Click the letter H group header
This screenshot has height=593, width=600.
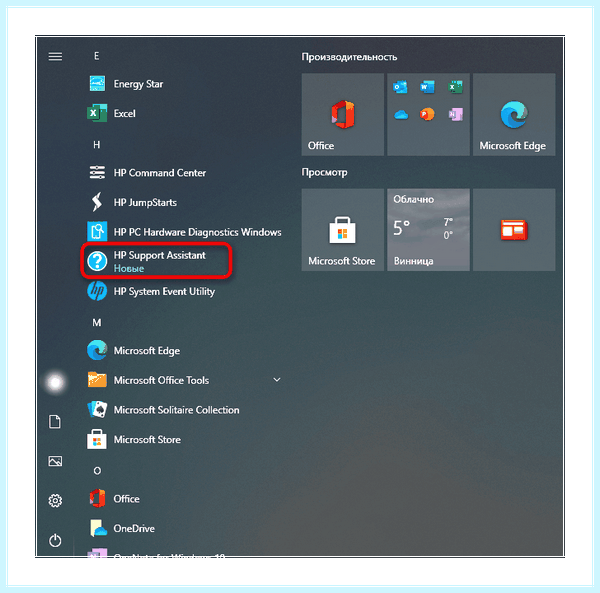point(96,145)
